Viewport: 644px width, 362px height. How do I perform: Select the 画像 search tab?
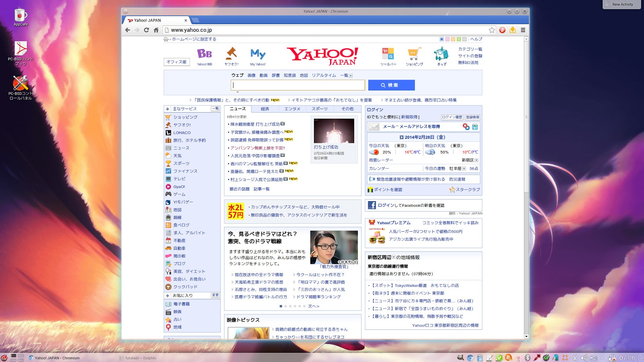click(x=252, y=76)
